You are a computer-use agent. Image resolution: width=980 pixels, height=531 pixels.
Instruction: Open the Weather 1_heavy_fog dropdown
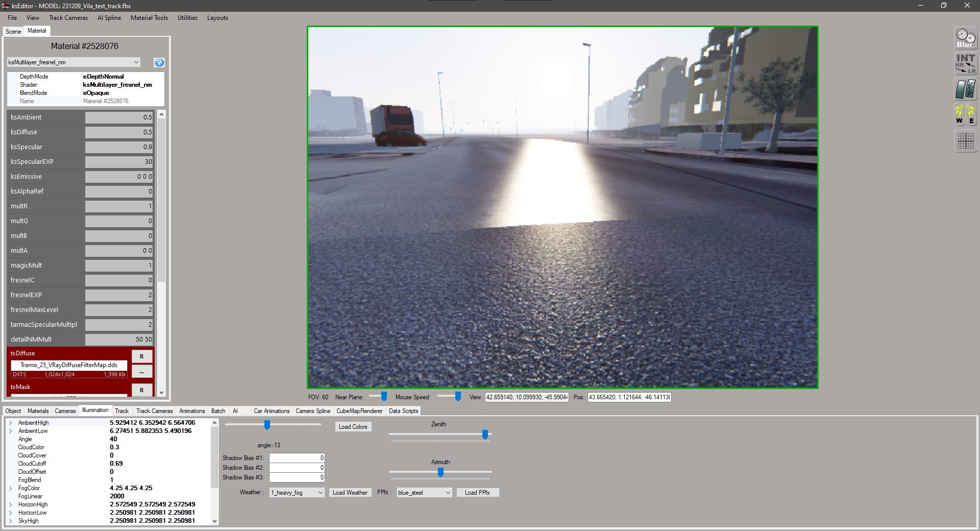[x=297, y=493]
